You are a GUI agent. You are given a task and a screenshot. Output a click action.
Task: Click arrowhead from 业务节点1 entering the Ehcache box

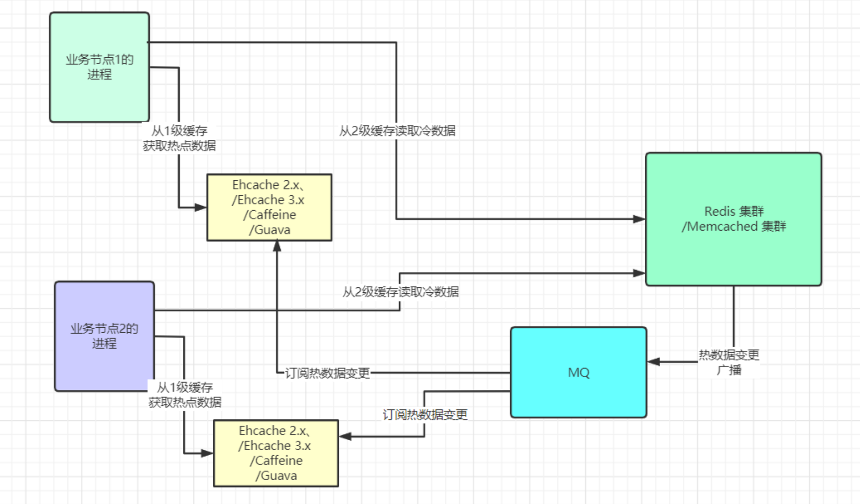tap(201, 207)
